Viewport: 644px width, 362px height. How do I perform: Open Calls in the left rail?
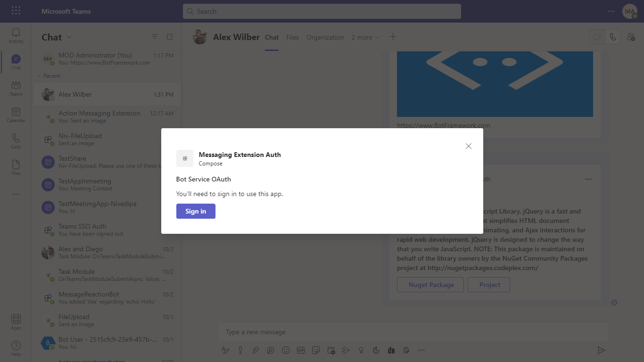[x=16, y=141]
